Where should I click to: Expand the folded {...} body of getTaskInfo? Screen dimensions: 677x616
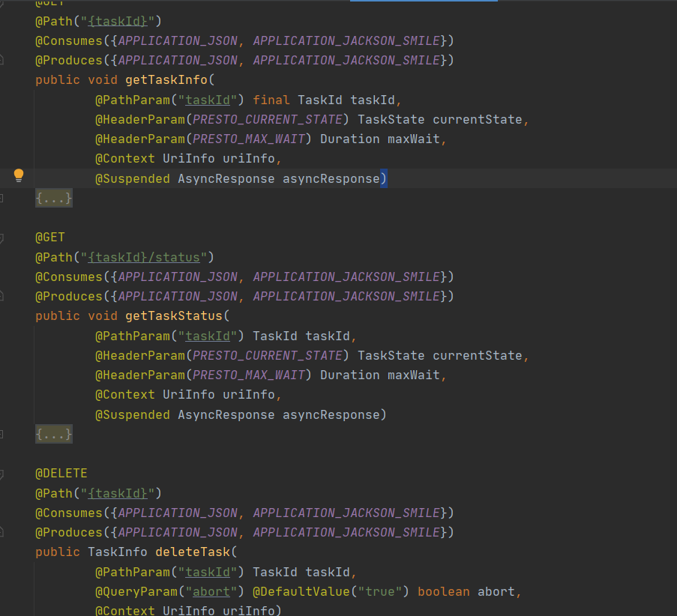[x=54, y=198]
